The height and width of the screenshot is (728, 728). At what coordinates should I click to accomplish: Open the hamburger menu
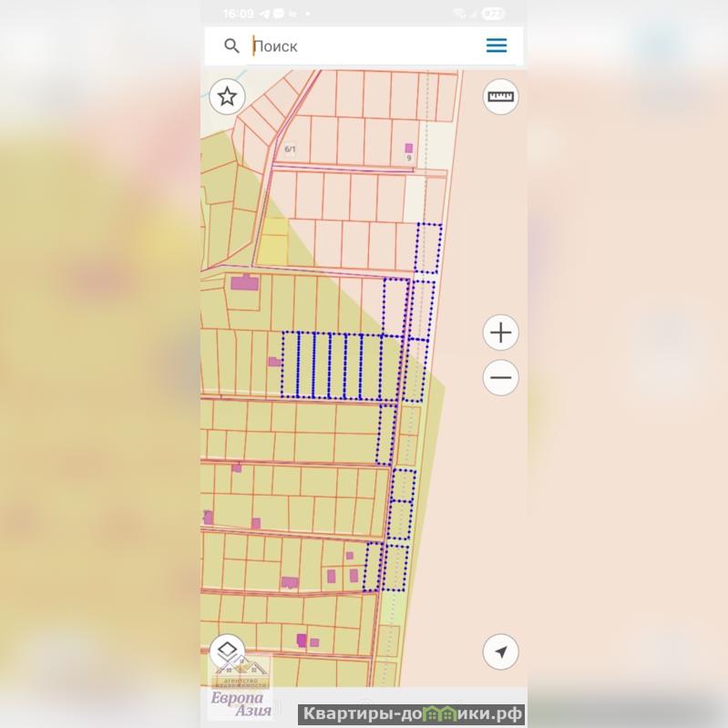(x=497, y=46)
